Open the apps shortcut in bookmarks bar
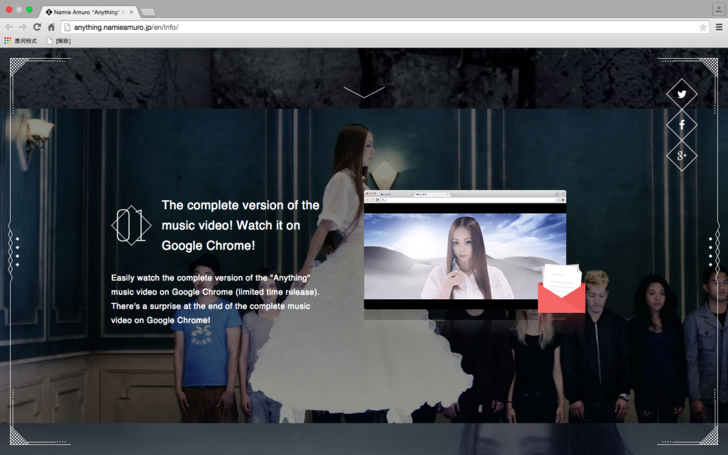This screenshot has width=728, height=455. pyautogui.click(x=20, y=41)
